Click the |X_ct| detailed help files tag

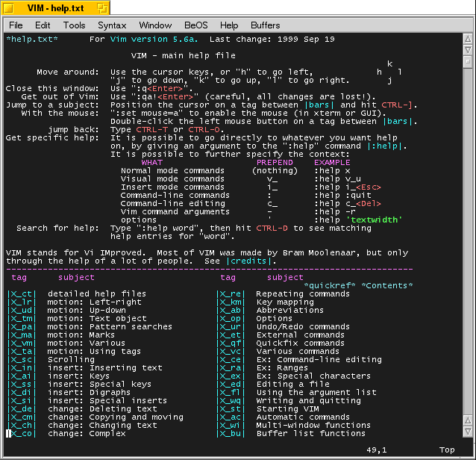point(22,293)
